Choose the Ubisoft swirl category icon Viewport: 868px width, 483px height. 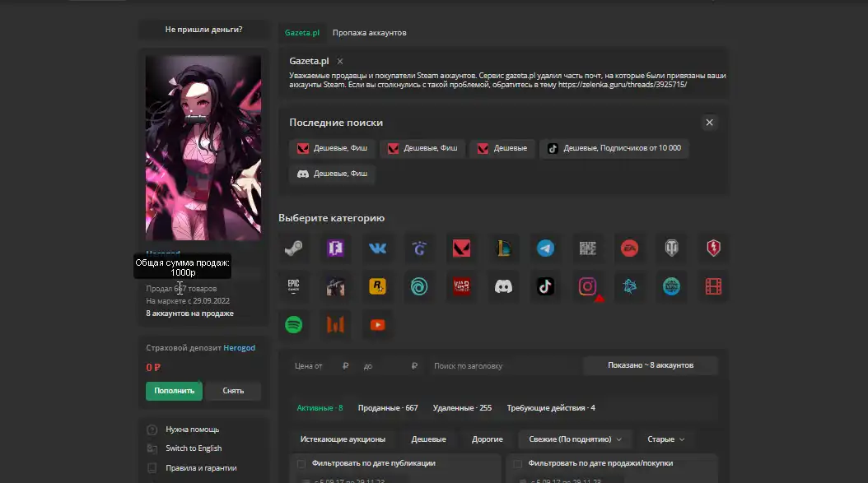[419, 286]
